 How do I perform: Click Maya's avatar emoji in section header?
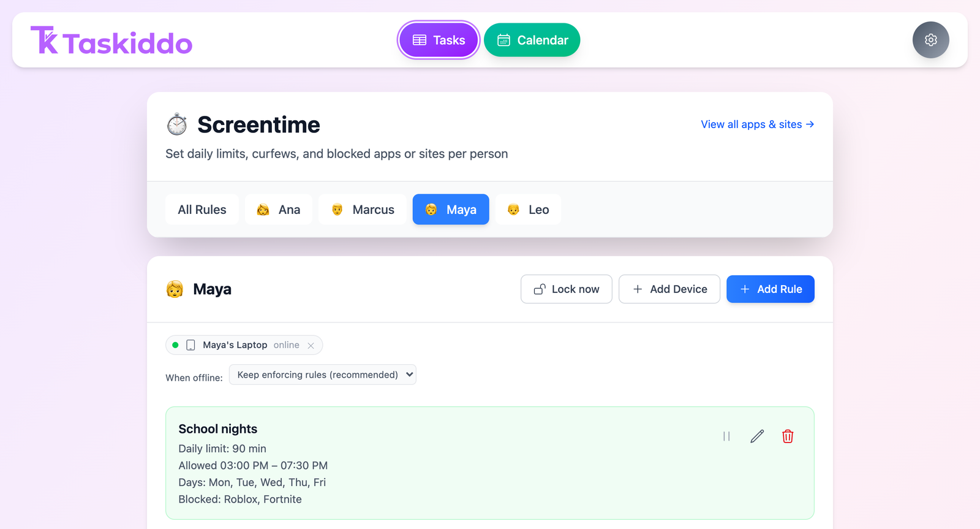[x=175, y=289]
